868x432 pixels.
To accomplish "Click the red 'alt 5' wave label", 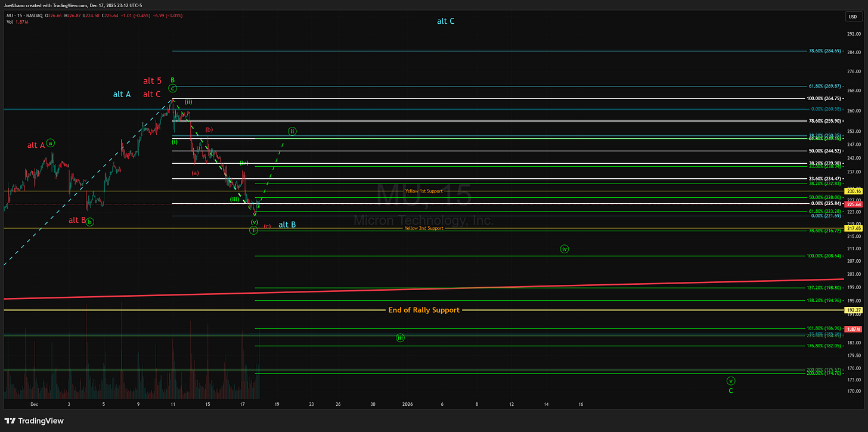I will [x=152, y=81].
